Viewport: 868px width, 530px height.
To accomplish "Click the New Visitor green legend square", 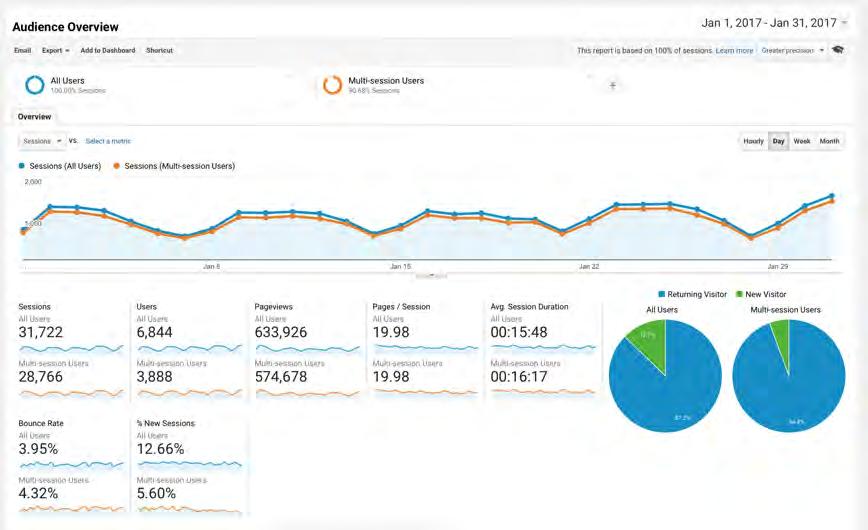I will (739, 294).
